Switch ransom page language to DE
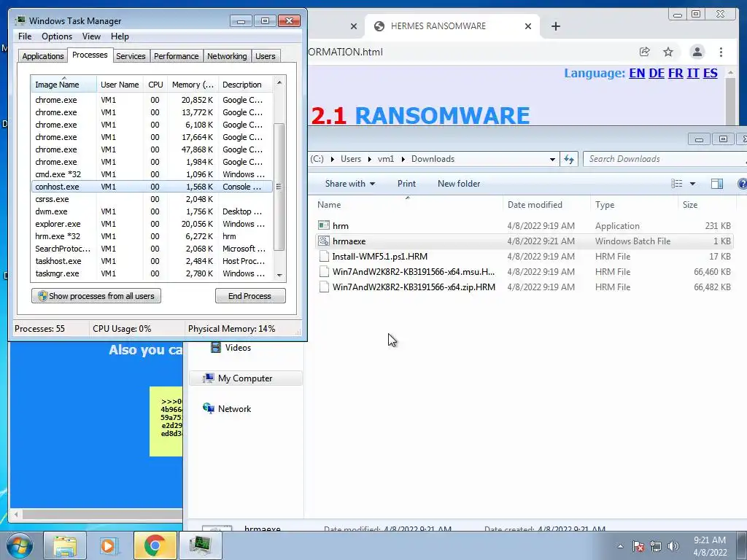Viewport: 747px width, 560px height. pos(657,73)
